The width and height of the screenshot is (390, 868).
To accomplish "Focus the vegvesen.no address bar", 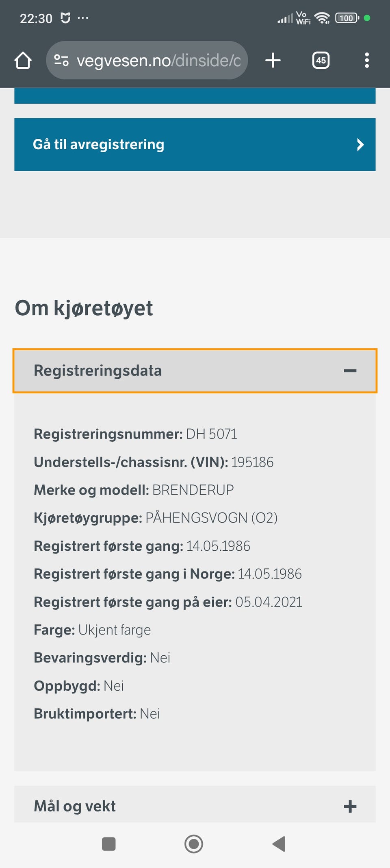I will (158, 61).
